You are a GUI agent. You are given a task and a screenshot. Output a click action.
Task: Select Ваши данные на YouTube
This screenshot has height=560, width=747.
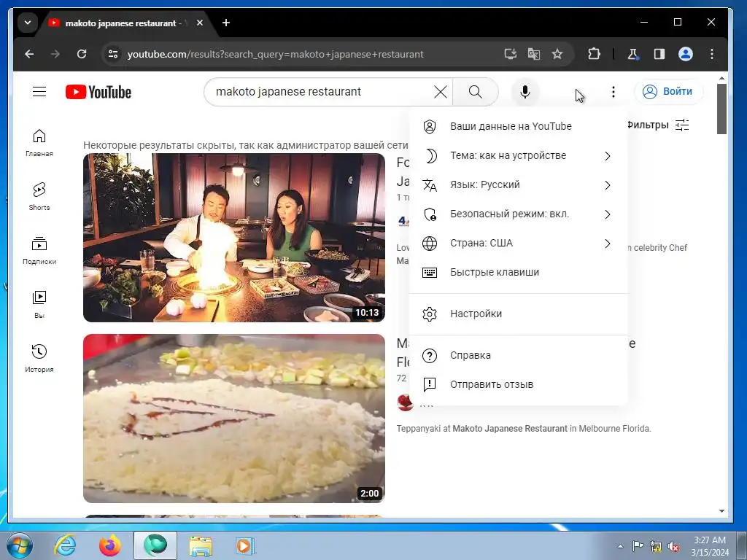(x=518, y=126)
